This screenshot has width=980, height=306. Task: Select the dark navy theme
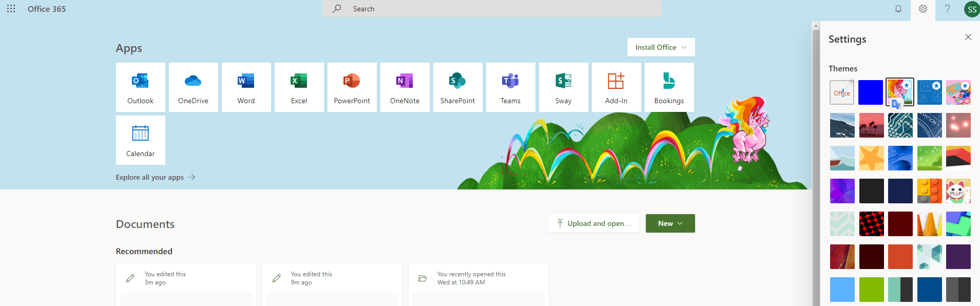900,191
